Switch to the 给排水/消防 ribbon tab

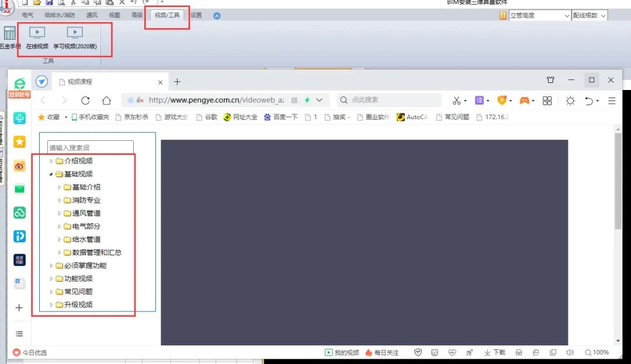point(60,15)
